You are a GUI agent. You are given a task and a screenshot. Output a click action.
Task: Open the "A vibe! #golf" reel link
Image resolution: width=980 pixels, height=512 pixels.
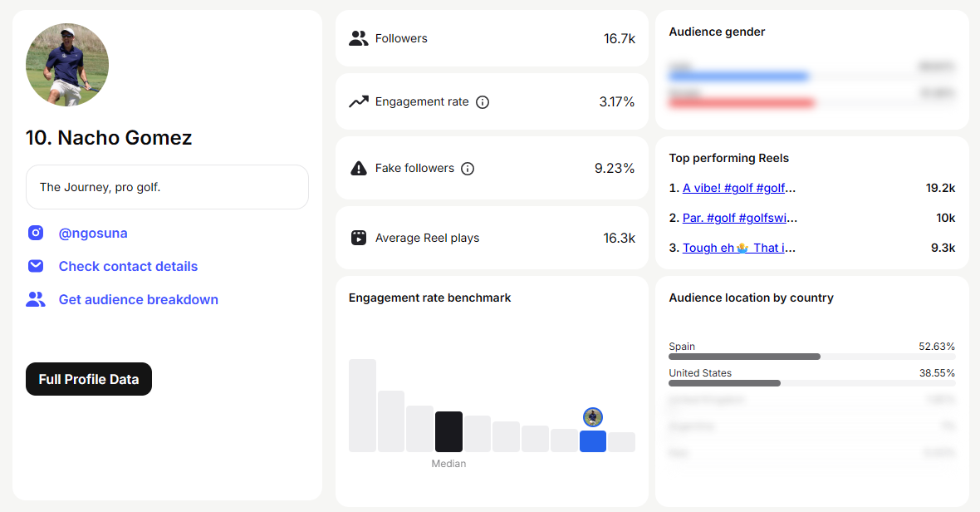click(x=738, y=188)
